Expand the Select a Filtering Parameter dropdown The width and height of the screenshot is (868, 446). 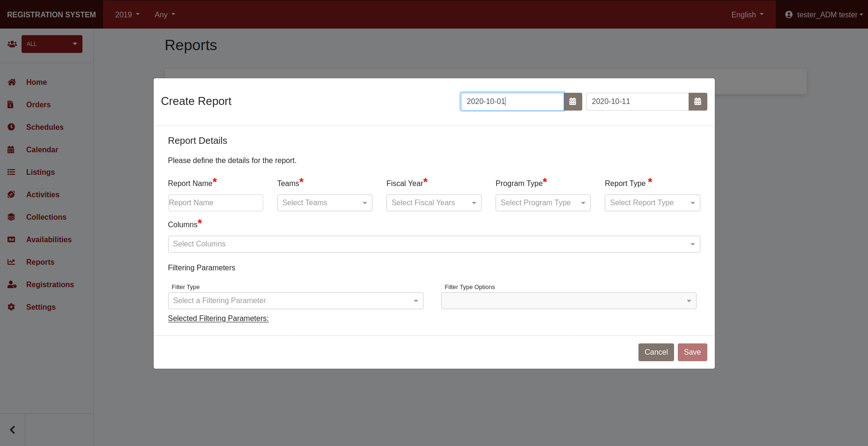pos(295,301)
